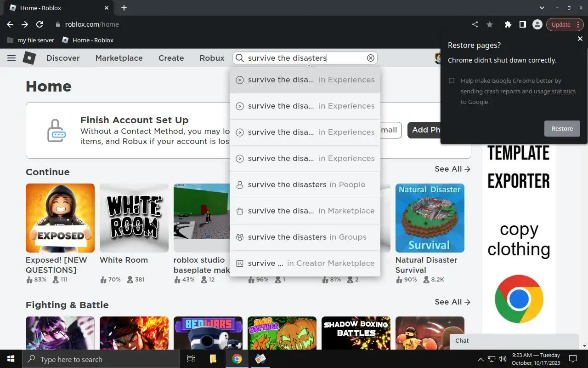This screenshot has height=368, width=588.
Task: Open the White Room game thumbnail
Action: pyautogui.click(x=134, y=218)
